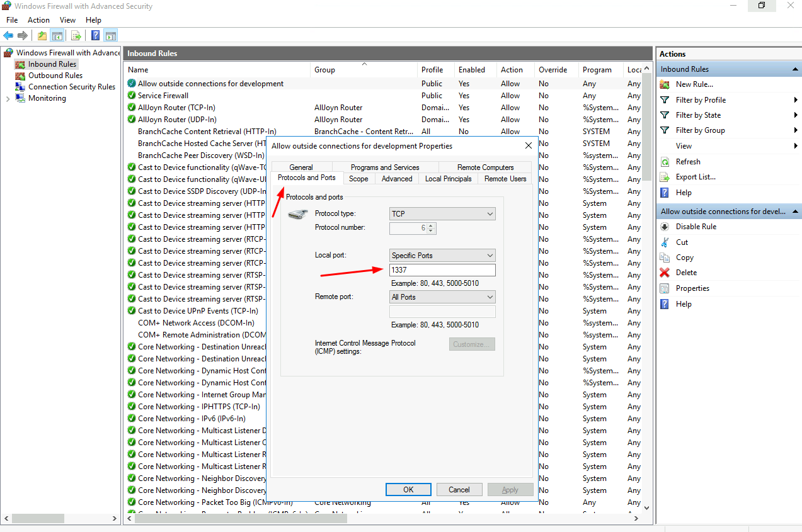Screen dimensions: 802x532
Task: Click the blue Help toolbar icon
Action: click(95, 36)
